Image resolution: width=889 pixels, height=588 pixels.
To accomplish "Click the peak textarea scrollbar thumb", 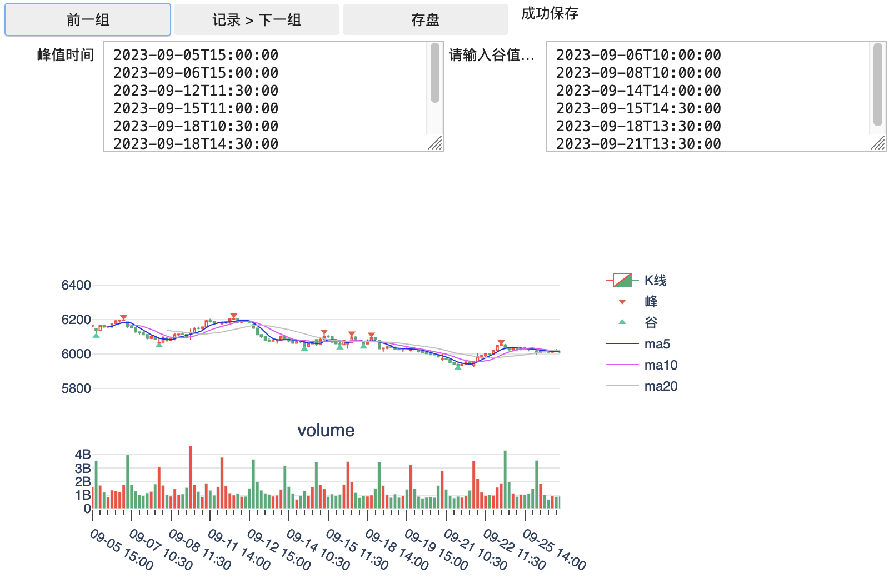I will click(435, 73).
